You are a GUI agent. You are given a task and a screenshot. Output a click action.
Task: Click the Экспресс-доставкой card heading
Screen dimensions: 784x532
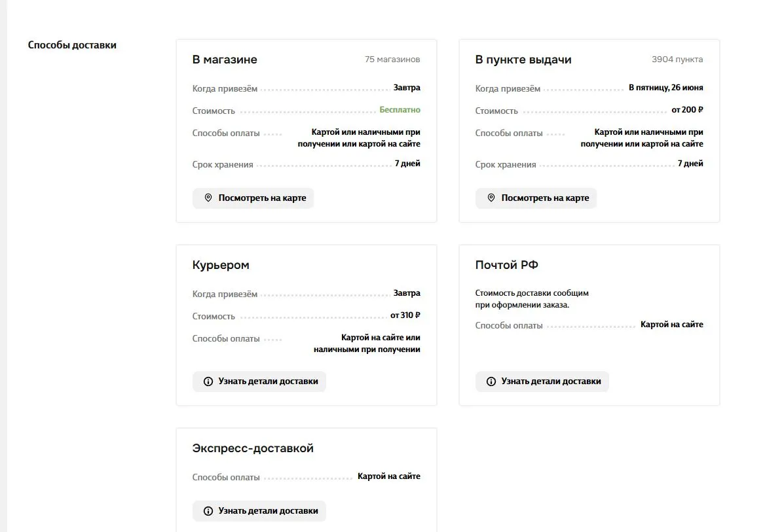(253, 448)
